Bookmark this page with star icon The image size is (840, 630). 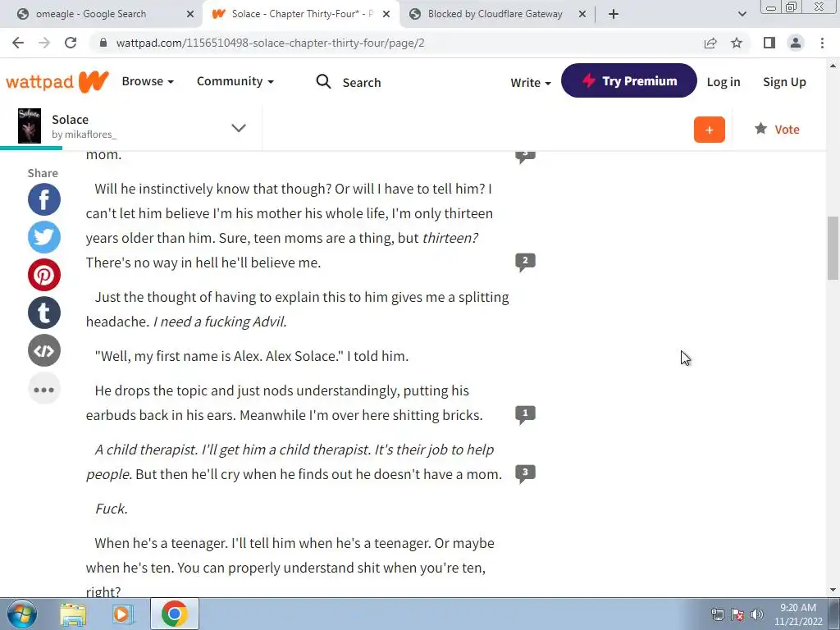pos(737,43)
